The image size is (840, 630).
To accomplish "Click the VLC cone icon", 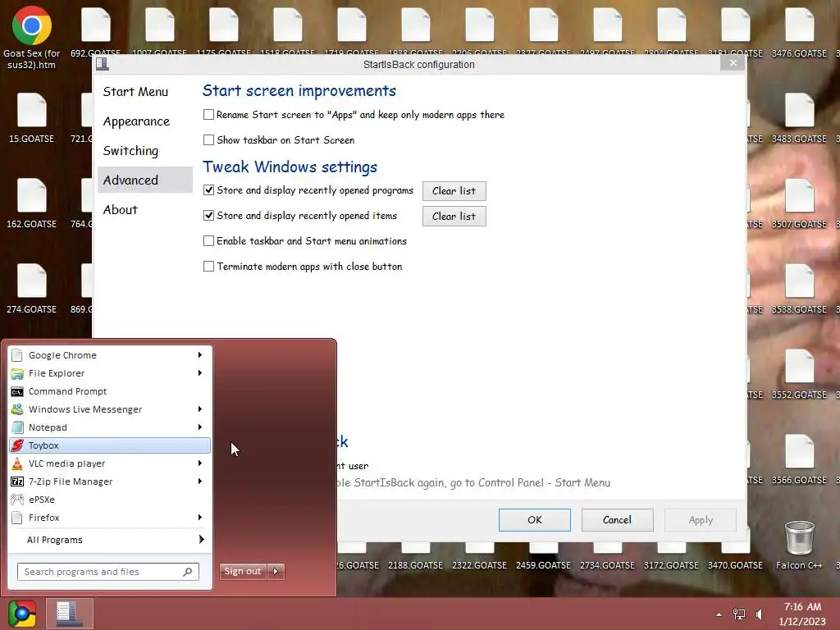I will click(17, 463).
